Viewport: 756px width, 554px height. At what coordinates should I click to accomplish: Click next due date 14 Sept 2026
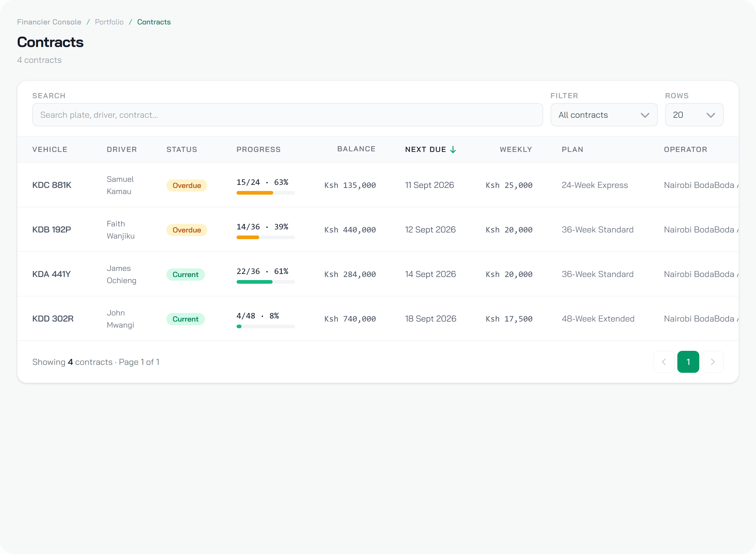point(430,274)
